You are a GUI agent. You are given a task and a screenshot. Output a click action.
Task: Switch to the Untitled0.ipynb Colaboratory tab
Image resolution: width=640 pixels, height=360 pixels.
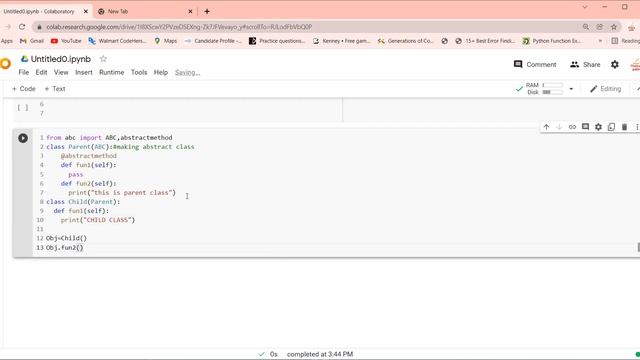click(45, 11)
